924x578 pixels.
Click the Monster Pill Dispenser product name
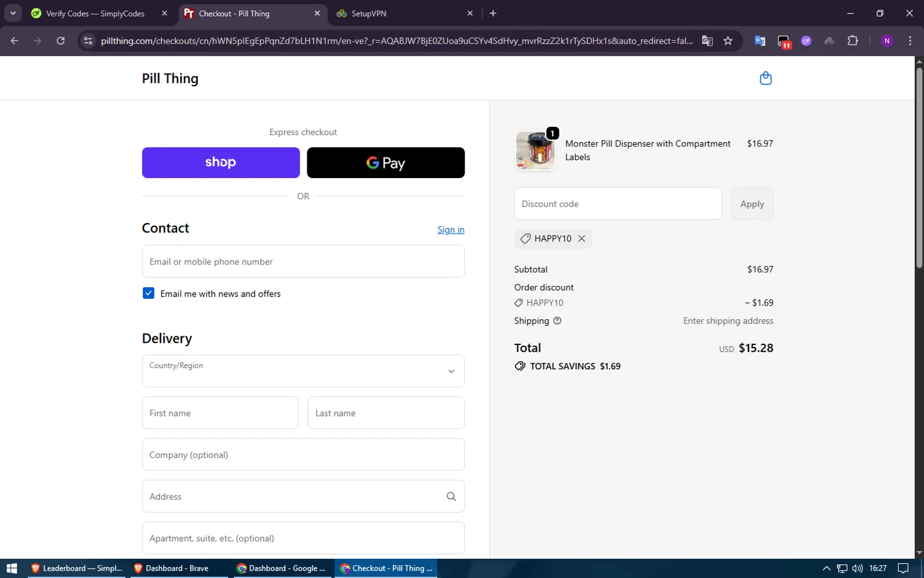[648, 150]
